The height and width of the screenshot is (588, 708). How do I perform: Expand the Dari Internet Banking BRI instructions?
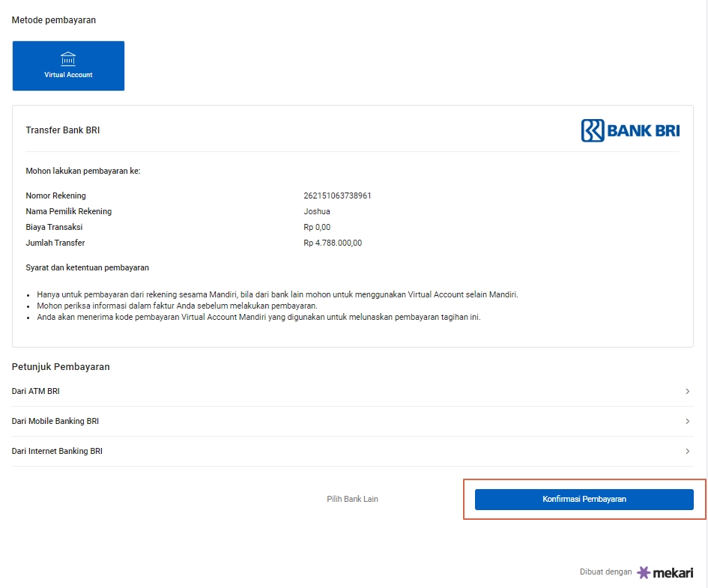pyautogui.click(x=57, y=452)
